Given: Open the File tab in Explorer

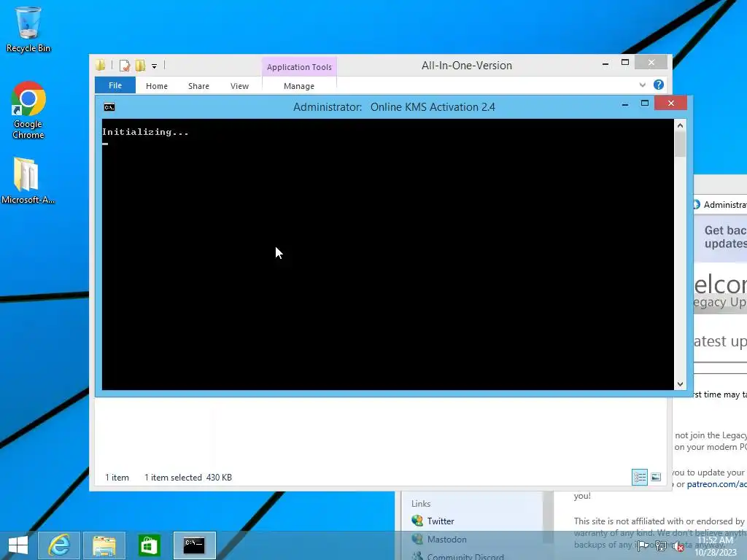Looking at the screenshot, I should tap(115, 85).
